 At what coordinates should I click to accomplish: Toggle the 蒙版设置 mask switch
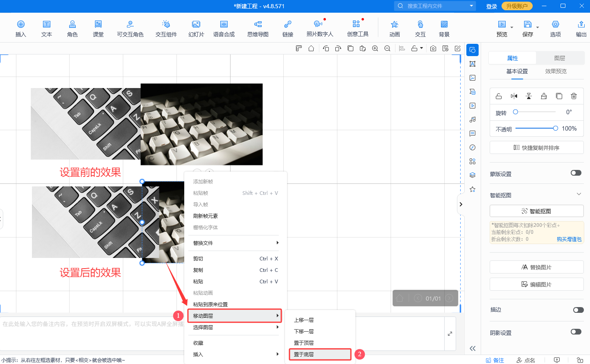tap(576, 173)
